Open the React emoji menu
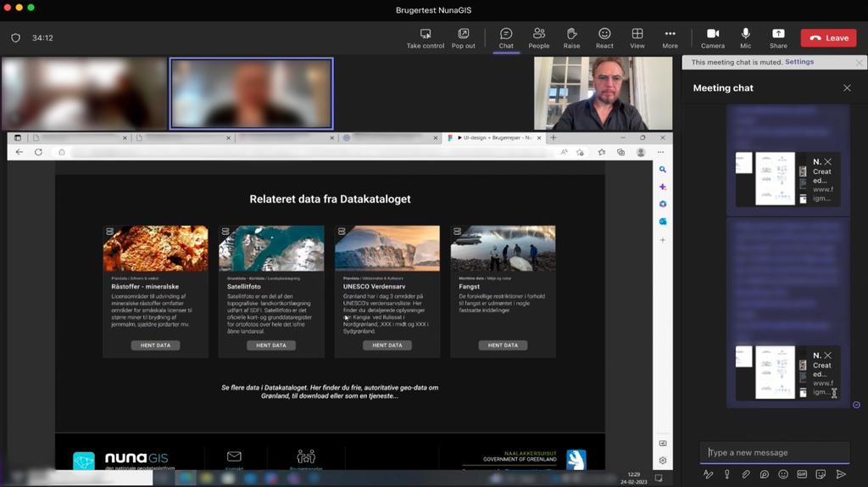 point(604,37)
